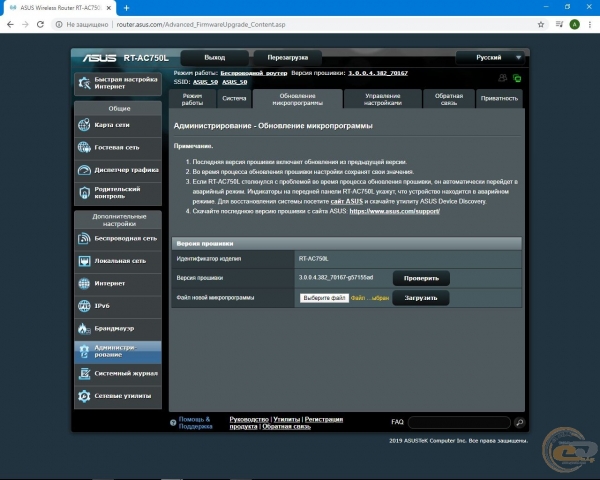Screen dimensions: 600x480
Task: Click first ASUS_50 SSID link
Action: coord(205,82)
